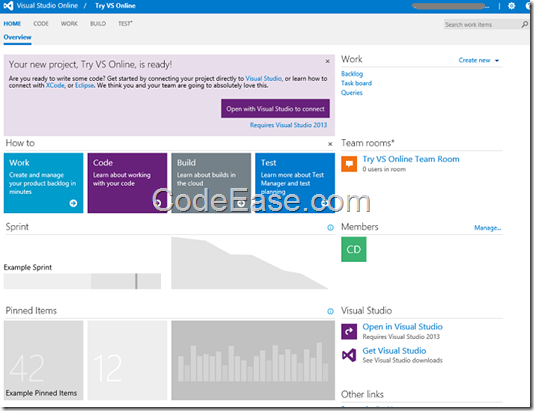Click the See Visual Studio downloads text
Viewport: 534px width, 411px height.
403,360
